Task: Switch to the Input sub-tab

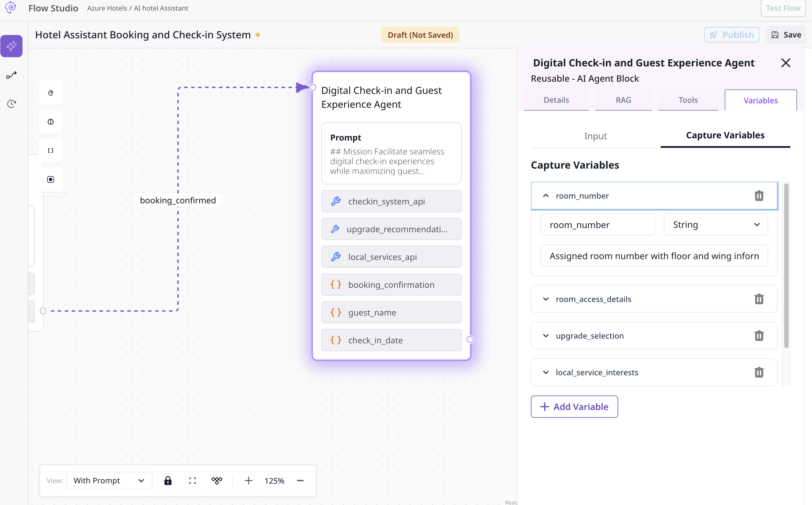Action: point(595,136)
